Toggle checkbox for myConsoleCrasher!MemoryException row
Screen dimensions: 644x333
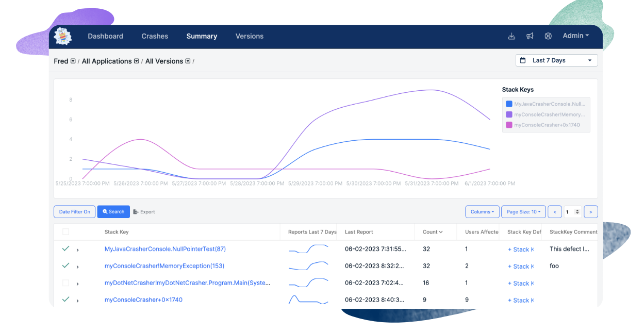point(65,265)
